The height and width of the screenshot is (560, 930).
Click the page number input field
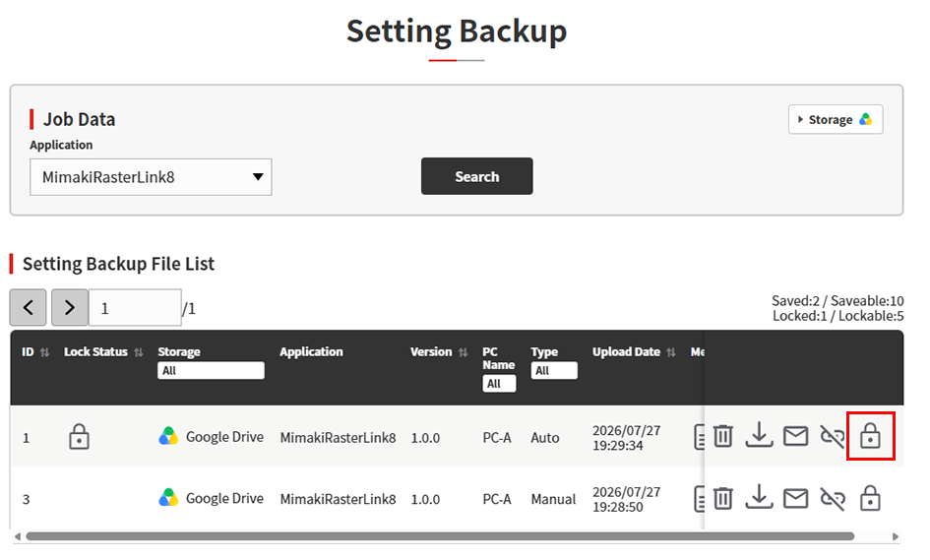pos(135,307)
